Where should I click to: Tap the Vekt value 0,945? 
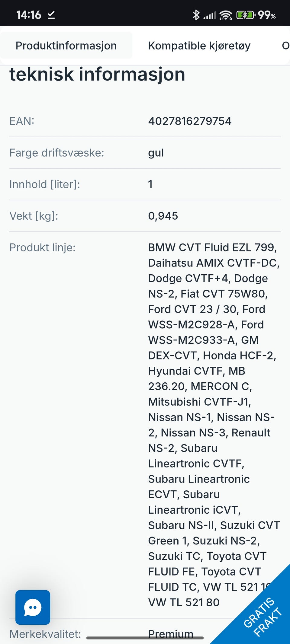163,216
